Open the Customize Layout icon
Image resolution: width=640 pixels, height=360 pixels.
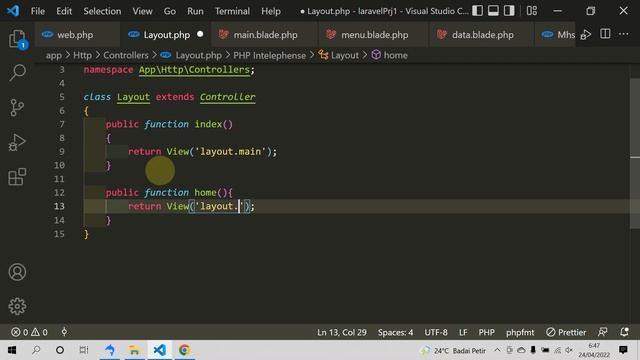point(531,11)
